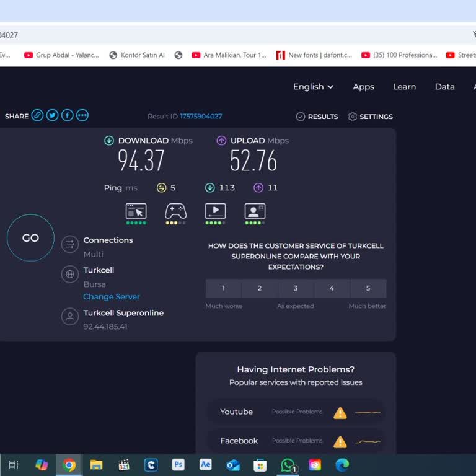Open the unnamed globe bookmark
Image resolution: width=476 pixels, height=476 pixels.
point(178,55)
